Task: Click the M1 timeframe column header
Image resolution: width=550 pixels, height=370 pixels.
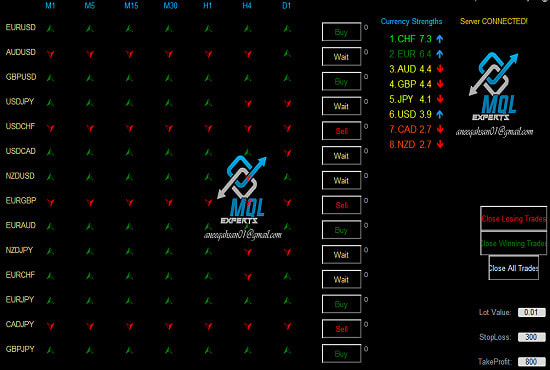Action: pos(50,5)
